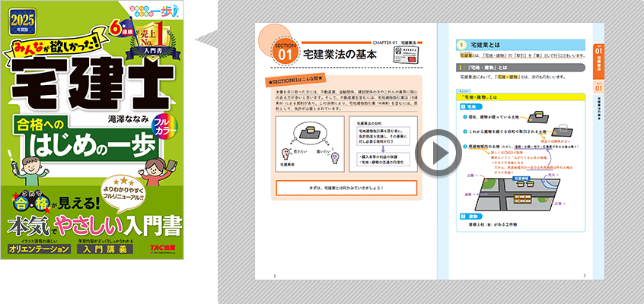The image size is (644, 304).
Task: Click the 宅建業法の目的 diagram box
Action: point(383,144)
